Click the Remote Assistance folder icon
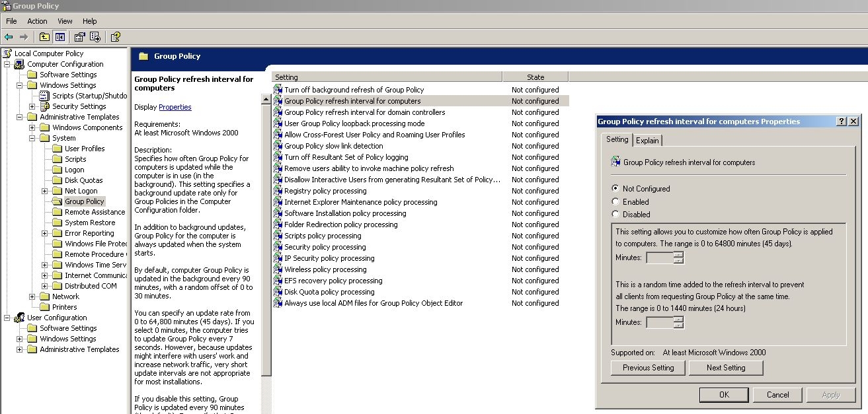The image size is (868, 414). [x=58, y=212]
